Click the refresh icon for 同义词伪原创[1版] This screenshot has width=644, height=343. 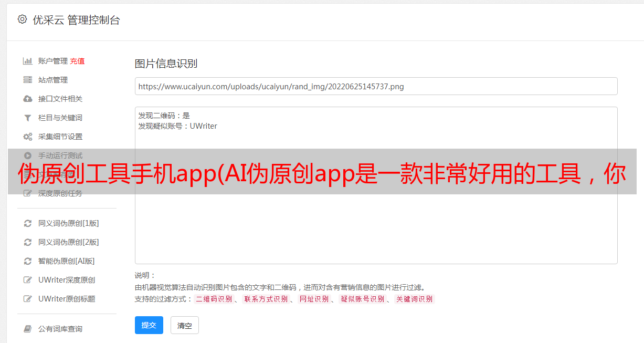(28, 223)
